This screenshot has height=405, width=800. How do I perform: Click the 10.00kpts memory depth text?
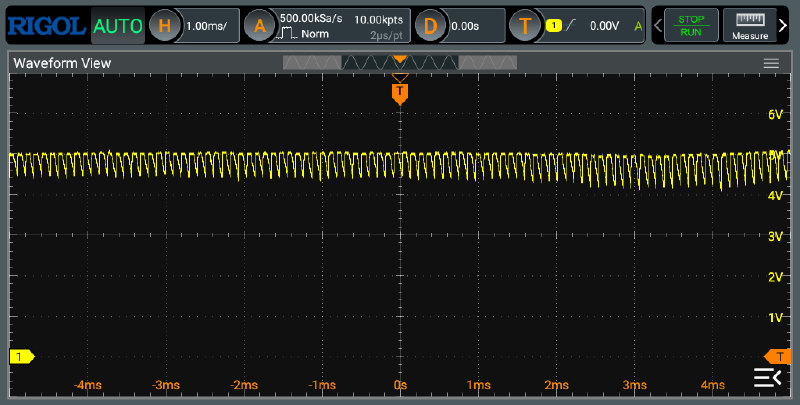379,19
